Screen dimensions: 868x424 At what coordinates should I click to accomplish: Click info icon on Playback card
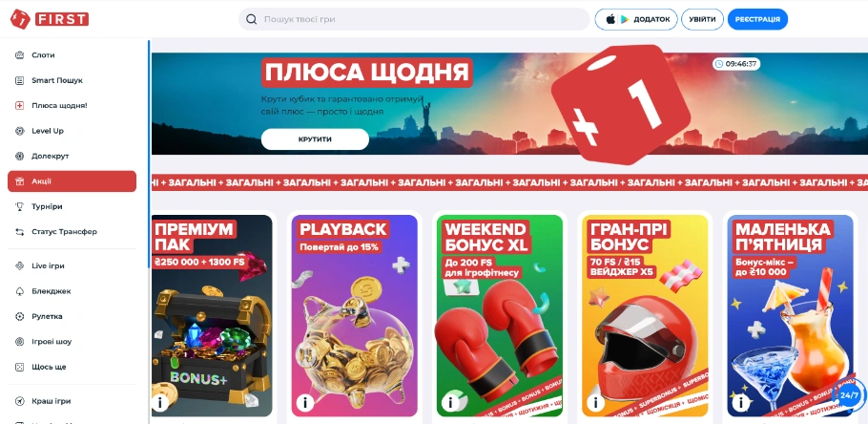pyautogui.click(x=305, y=402)
